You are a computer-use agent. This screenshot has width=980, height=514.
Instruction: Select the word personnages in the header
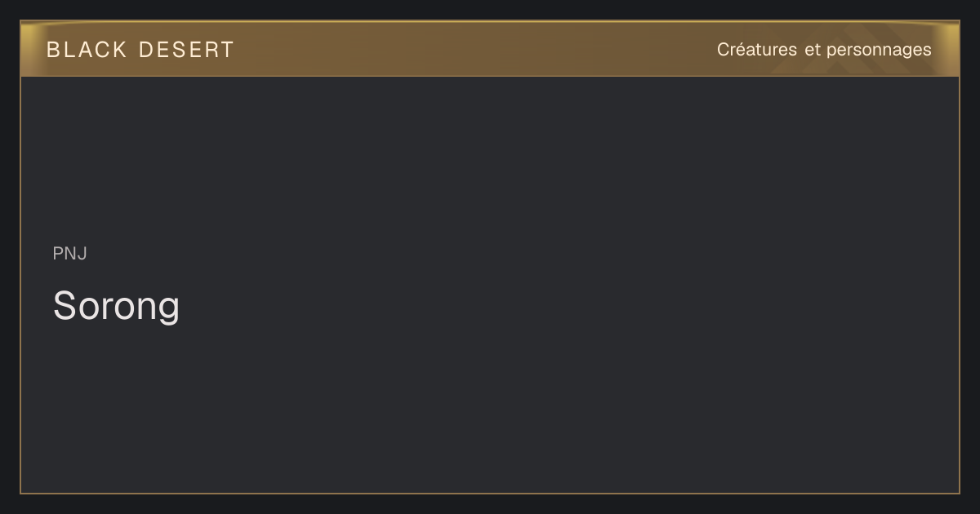(x=879, y=51)
